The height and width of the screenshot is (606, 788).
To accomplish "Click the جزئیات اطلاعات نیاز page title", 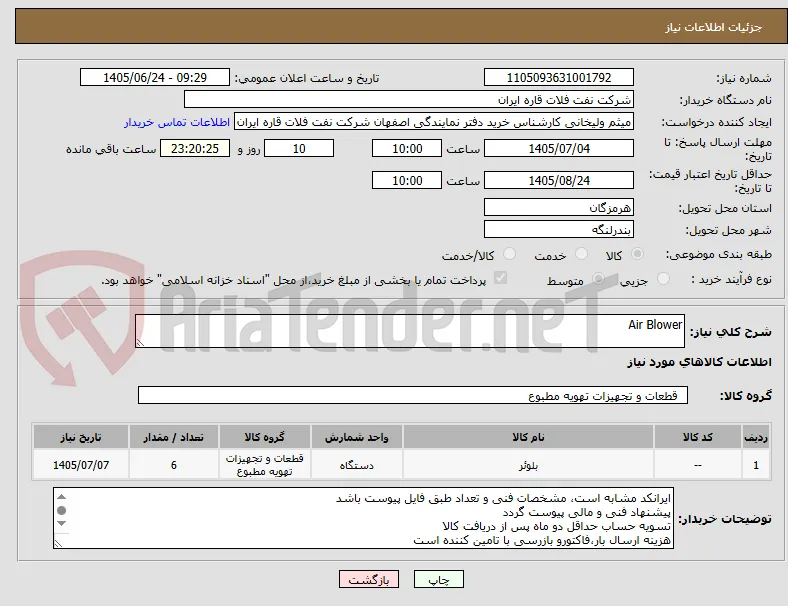I will [714, 27].
